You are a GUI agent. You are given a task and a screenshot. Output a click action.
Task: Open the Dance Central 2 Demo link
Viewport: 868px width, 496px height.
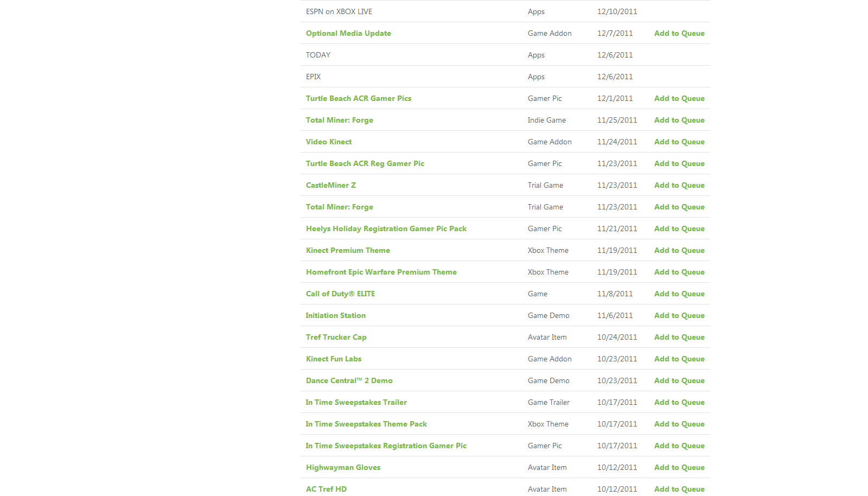tap(349, 380)
